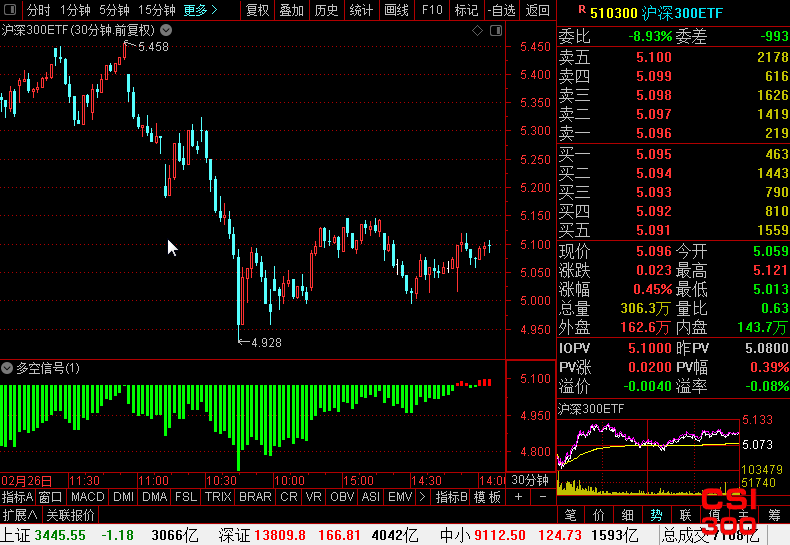Toggle the side info panel icon

pos(496,31)
